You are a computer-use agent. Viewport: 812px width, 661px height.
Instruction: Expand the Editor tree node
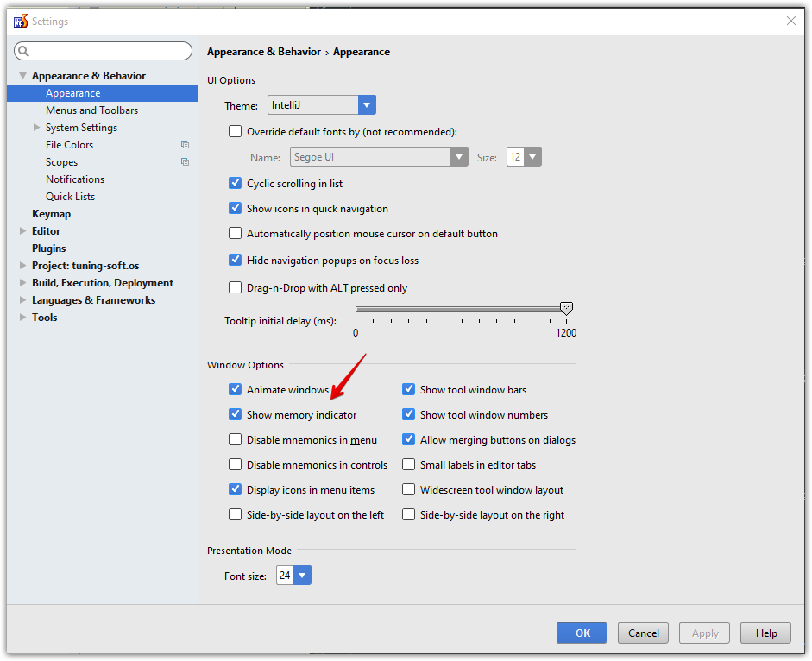click(x=23, y=230)
